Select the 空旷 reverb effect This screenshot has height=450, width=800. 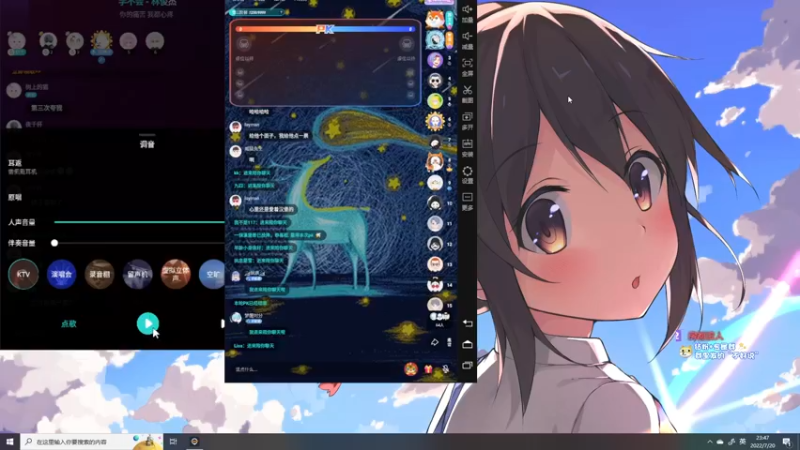pyautogui.click(x=212, y=274)
